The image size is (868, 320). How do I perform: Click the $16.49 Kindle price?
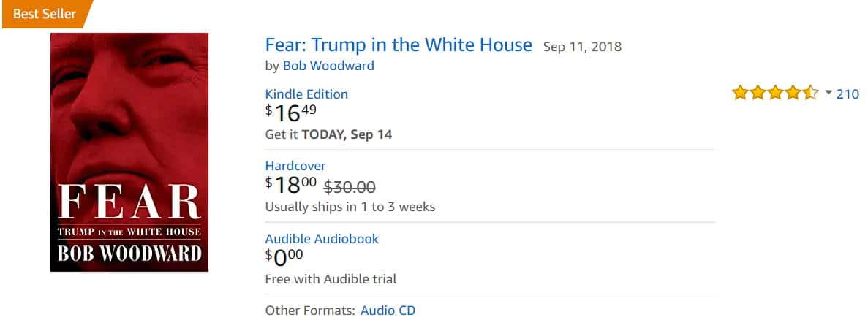(x=291, y=113)
